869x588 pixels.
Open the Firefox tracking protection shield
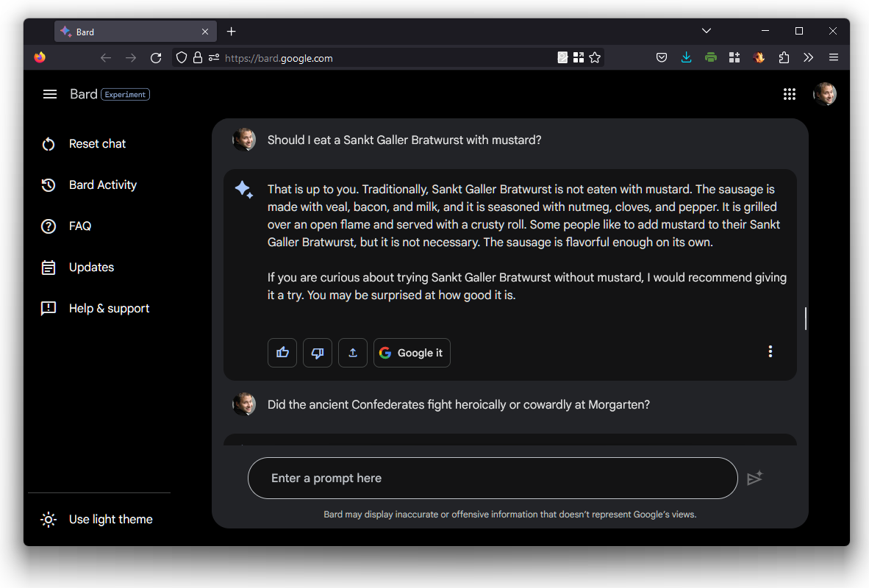click(x=182, y=57)
